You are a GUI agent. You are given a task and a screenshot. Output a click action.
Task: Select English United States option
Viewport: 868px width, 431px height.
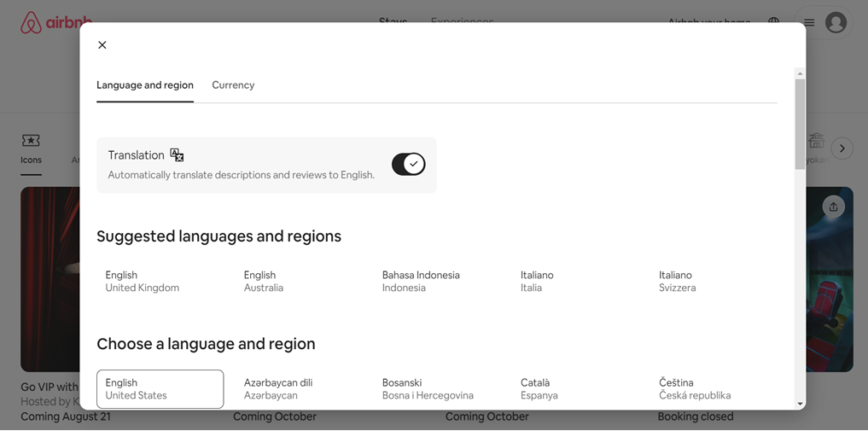[160, 389]
